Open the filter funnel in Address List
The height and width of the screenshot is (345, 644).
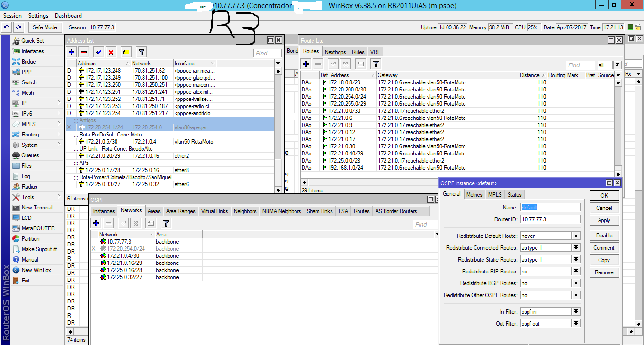pos(141,52)
